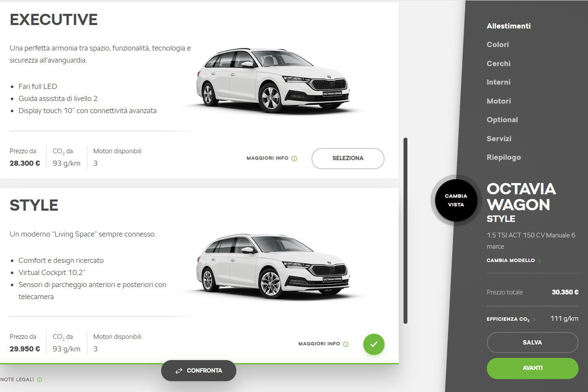The height and width of the screenshot is (392, 588).
Task: Select the Executive trim with Seleziona
Action: (347, 158)
